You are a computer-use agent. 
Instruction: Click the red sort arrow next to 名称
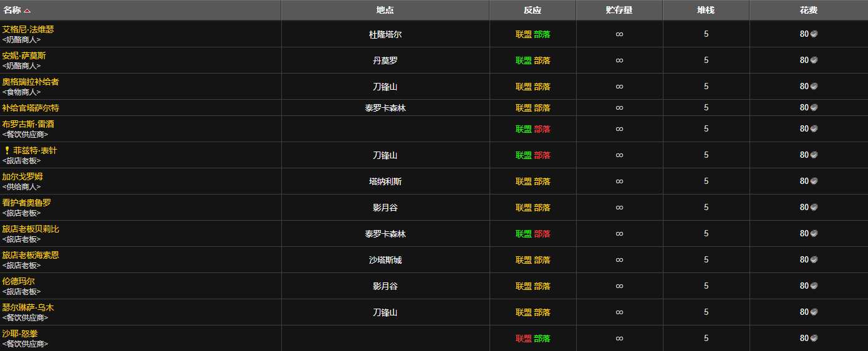pos(27,11)
